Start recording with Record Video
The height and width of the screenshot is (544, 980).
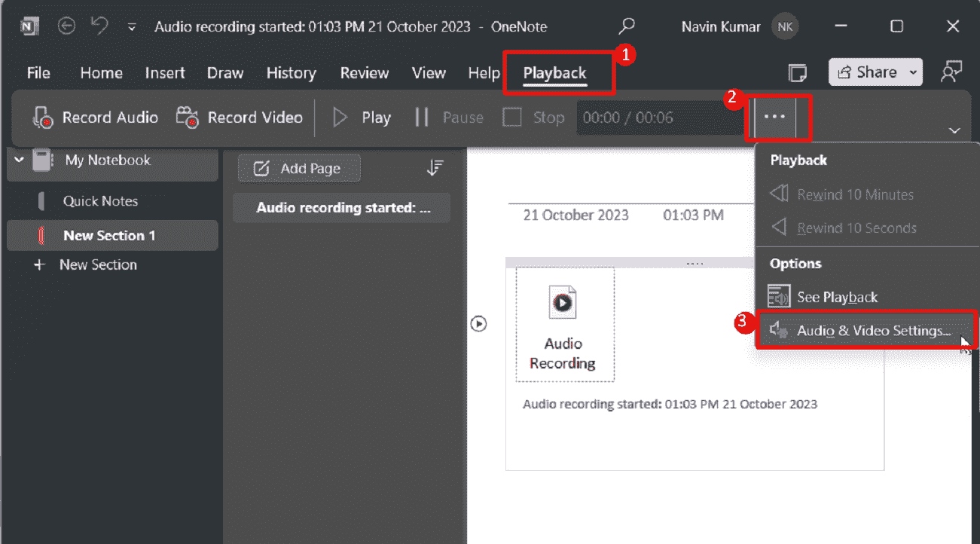pyautogui.click(x=239, y=118)
